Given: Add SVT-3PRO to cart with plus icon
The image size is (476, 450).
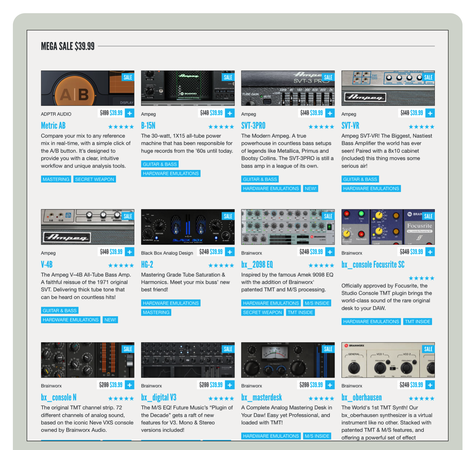Looking at the screenshot, I should pos(330,113).
